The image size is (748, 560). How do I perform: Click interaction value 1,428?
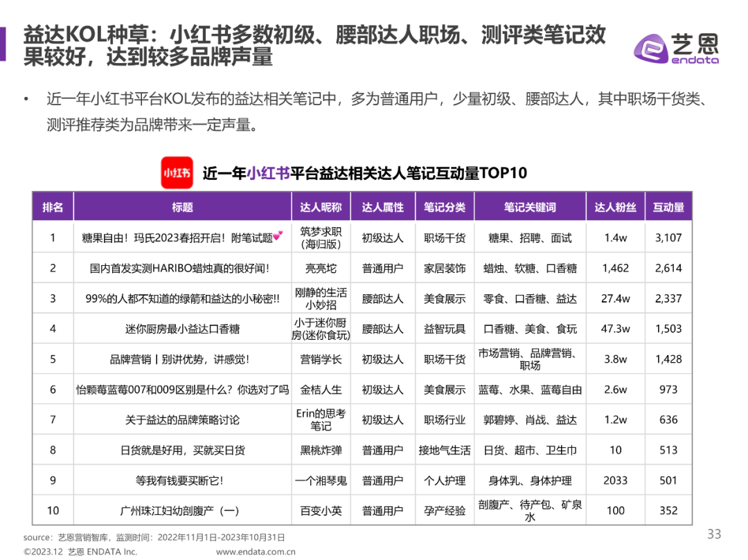tap(668, 359)
